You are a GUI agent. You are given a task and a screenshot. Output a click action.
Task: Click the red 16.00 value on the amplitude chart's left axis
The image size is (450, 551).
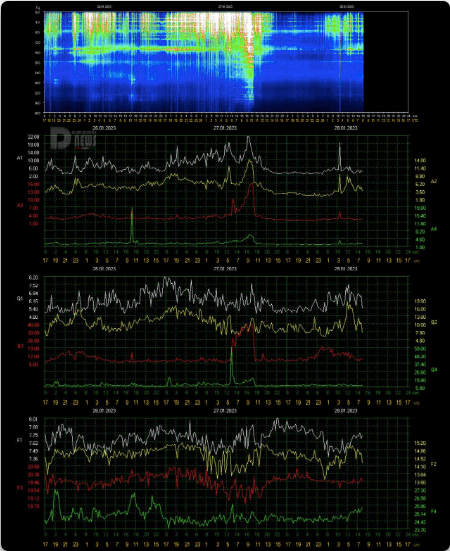tap(34, 184)
